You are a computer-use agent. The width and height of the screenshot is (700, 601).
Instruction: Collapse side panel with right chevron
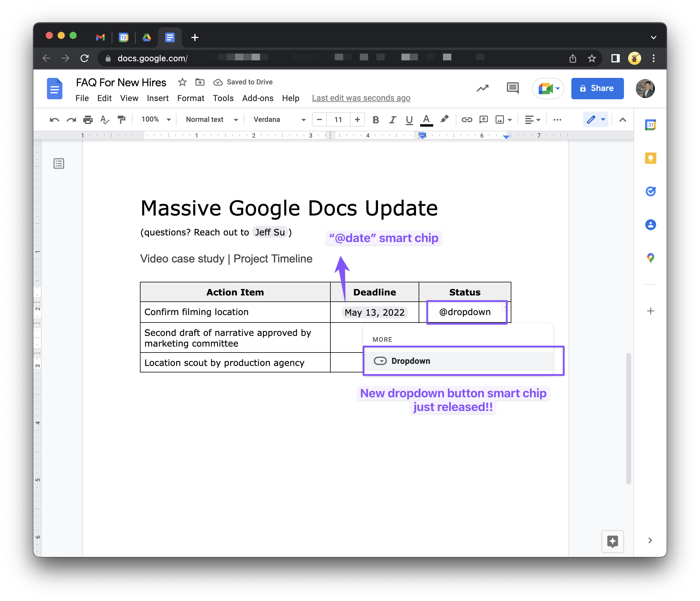click(x=650, y=540)
